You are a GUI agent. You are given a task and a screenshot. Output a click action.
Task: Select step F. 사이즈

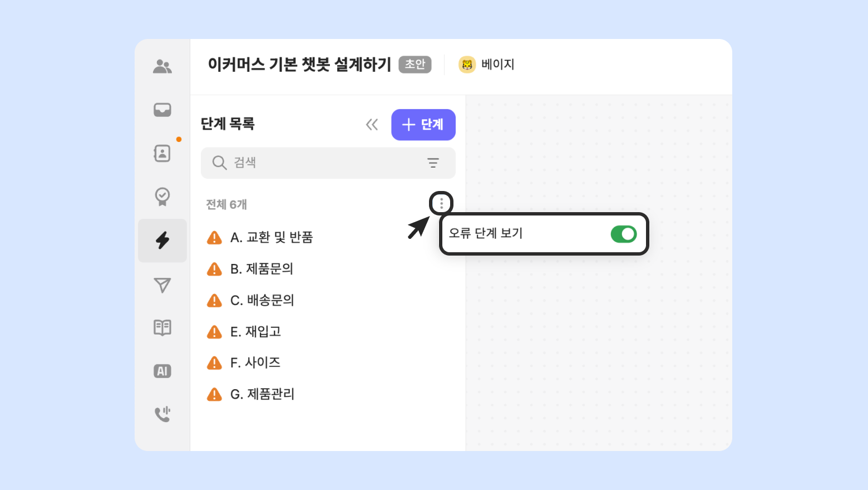(255, 363)
